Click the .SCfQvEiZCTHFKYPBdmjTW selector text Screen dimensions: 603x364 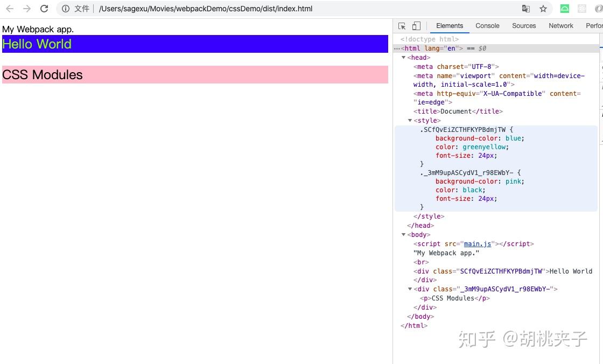[x=462, y=130]
